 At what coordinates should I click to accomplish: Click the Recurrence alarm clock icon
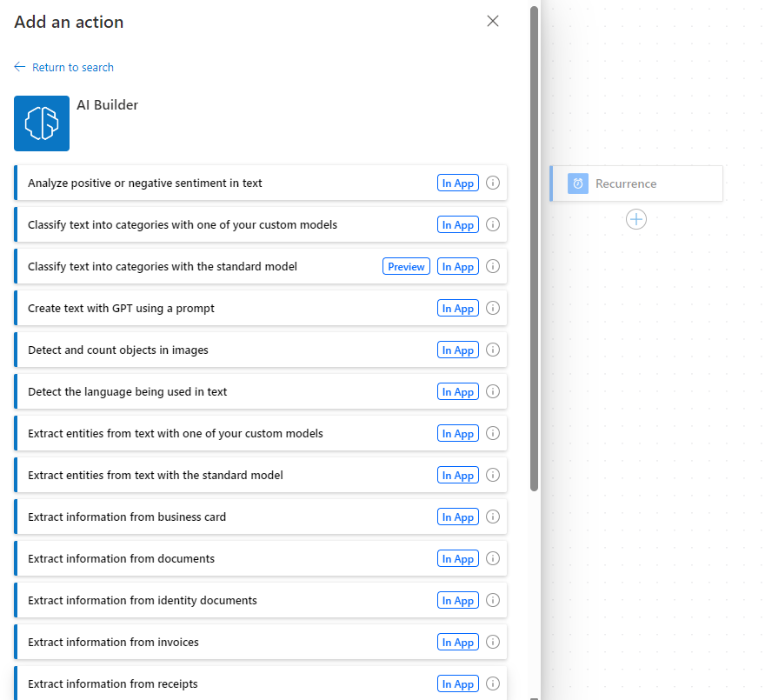pyautogui.click(x=577, y=183)
